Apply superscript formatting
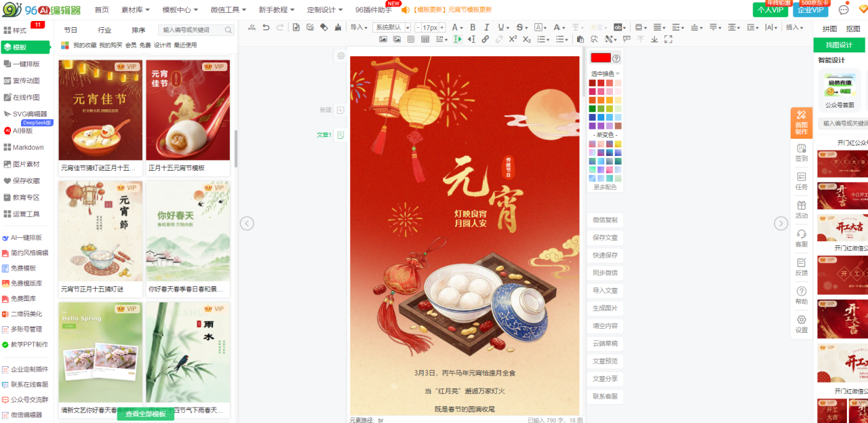 513,39
